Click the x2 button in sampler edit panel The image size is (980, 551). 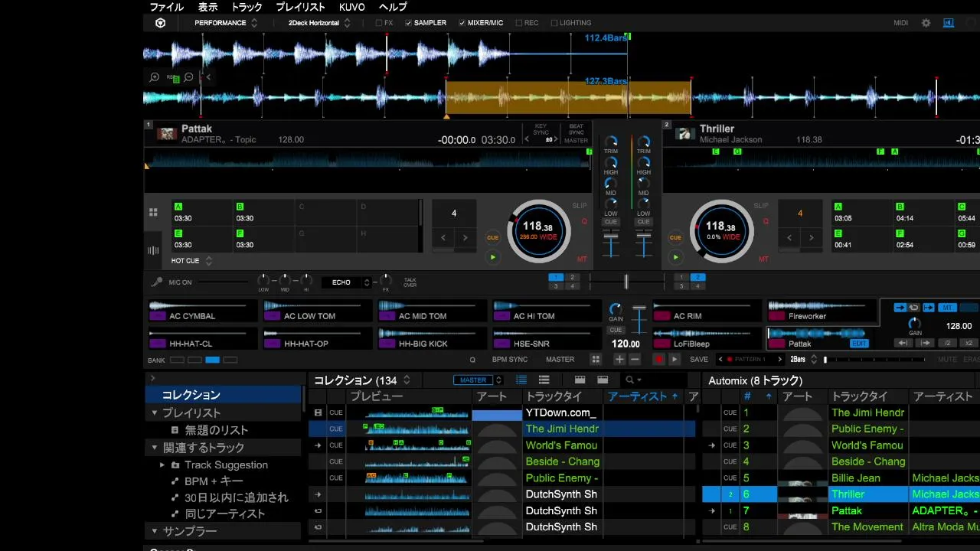tap(969, 343)
